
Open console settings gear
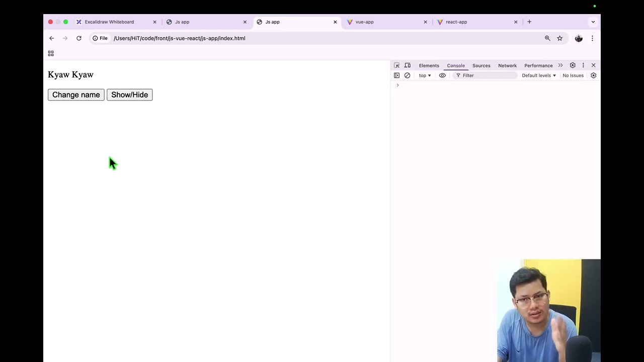594,75
